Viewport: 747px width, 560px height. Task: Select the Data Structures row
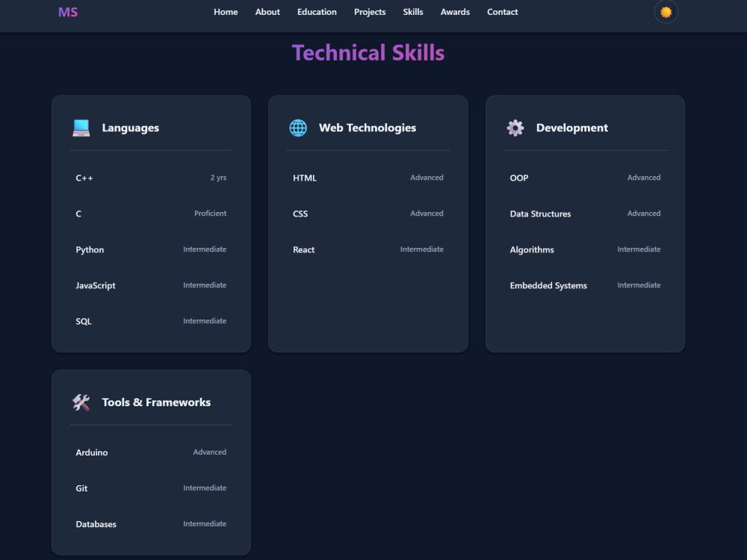click(x=585, y=214)
